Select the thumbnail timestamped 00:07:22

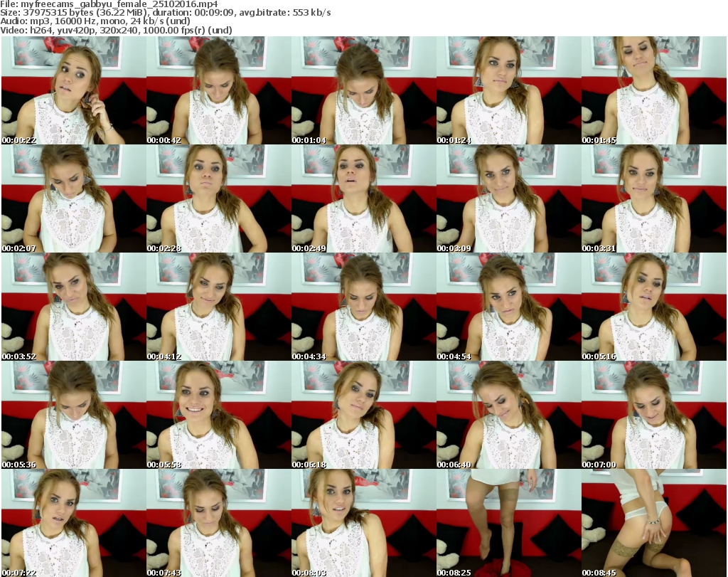pos(74,523)
